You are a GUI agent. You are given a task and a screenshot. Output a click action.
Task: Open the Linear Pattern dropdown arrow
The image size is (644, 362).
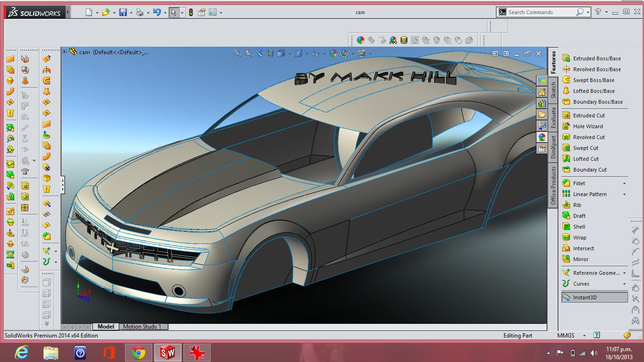(625, 194)
